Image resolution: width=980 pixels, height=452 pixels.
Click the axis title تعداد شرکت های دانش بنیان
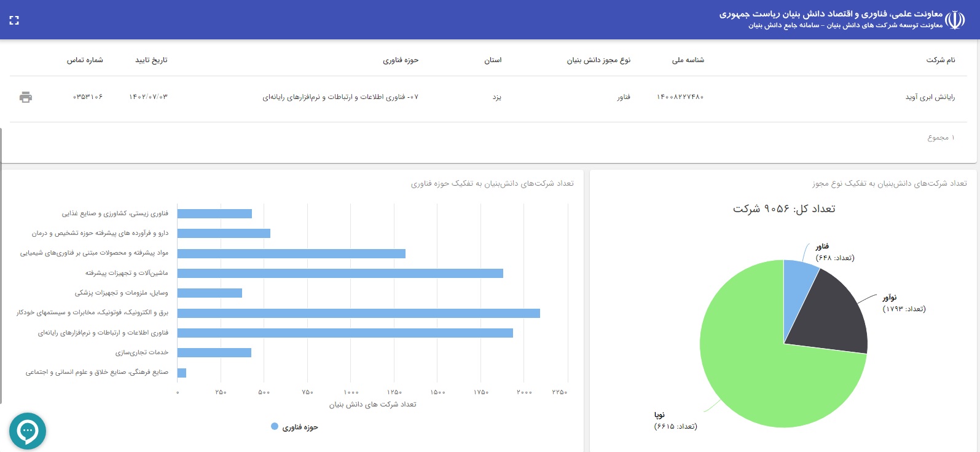coord(373,404)
